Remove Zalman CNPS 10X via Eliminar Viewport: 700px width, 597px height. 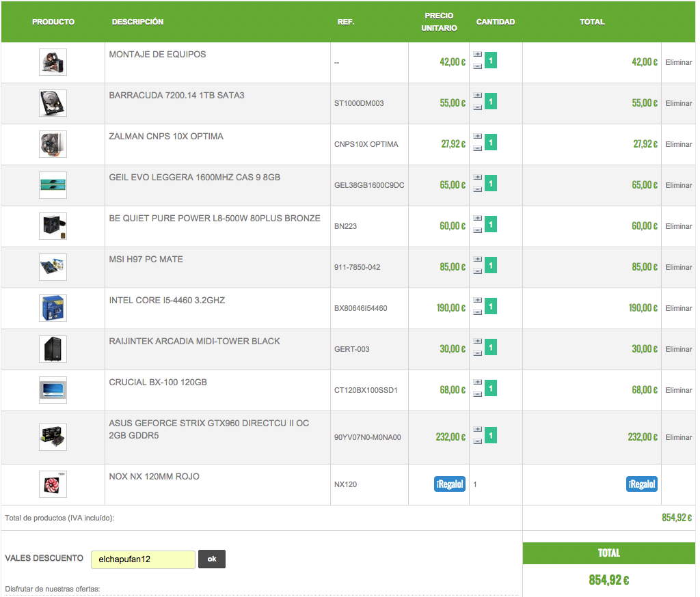(678, 145)
